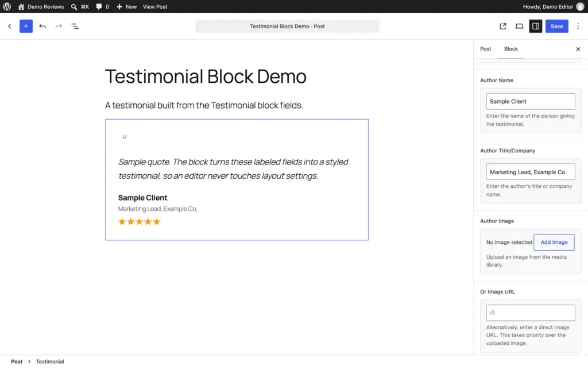The height and width of the screenshot is (368, 588).
Task: Redo the last undone change
Action: pos(59,26)
